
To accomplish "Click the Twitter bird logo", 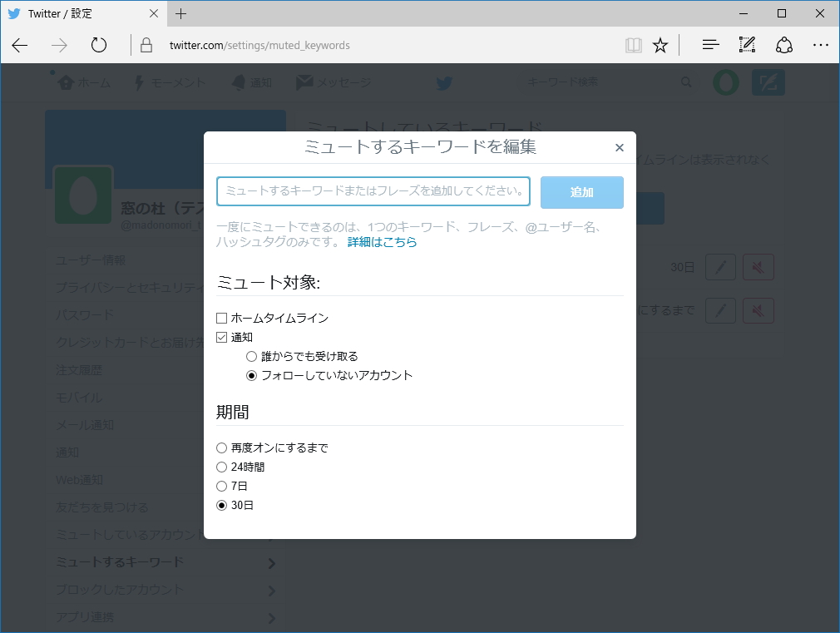I will click(443, 82).
